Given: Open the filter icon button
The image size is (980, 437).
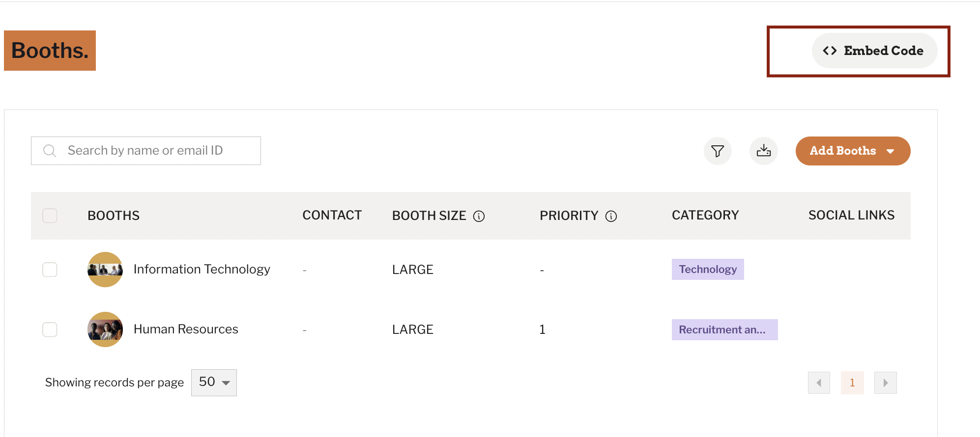Looking at the screenshot, I should [x=718, y=151].
